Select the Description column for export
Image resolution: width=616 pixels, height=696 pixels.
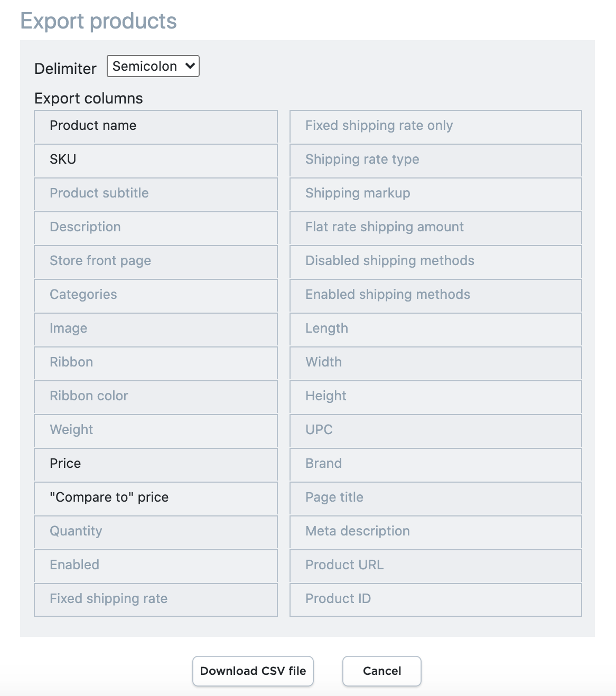coord(156,228)
